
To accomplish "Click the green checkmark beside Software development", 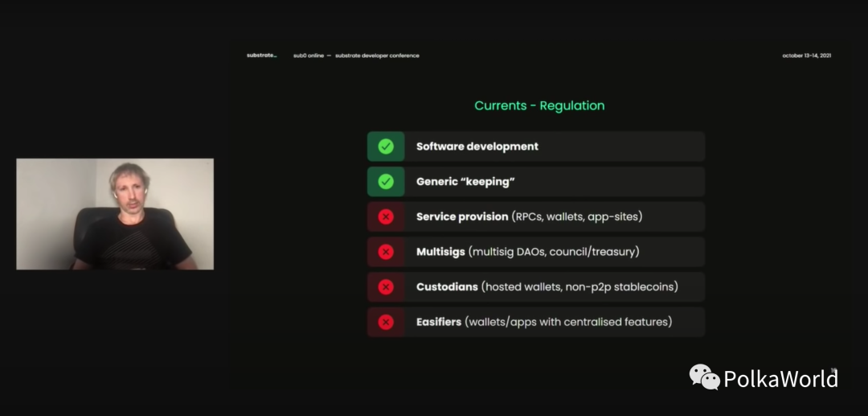I will pyautogui.click(x=386, y=146).
